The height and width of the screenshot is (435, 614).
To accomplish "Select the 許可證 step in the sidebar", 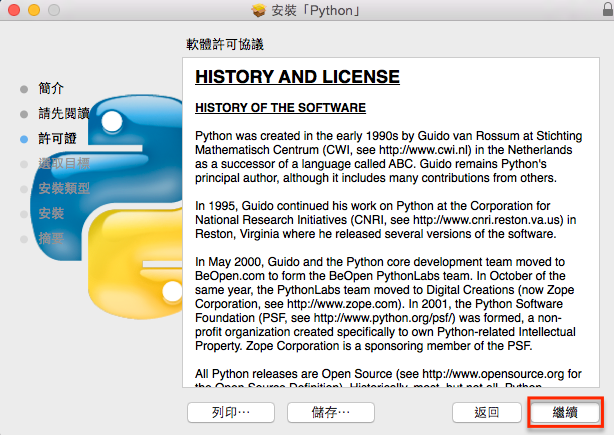I will 57,138.
